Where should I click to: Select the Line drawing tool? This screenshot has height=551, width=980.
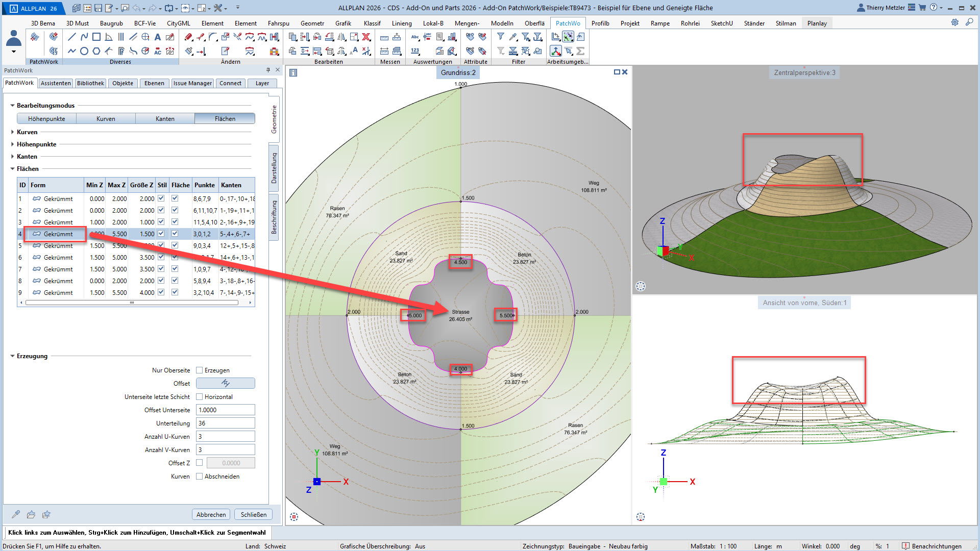point(71,37)
